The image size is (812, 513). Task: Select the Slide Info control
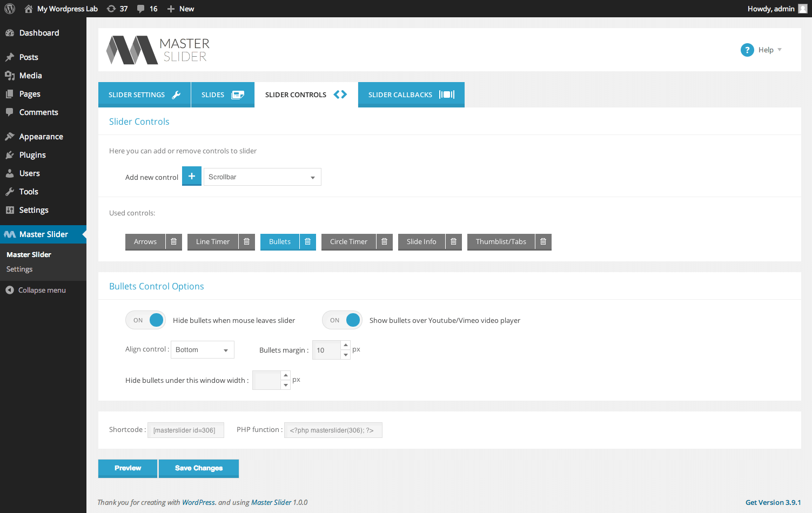[x=421, y=242]
